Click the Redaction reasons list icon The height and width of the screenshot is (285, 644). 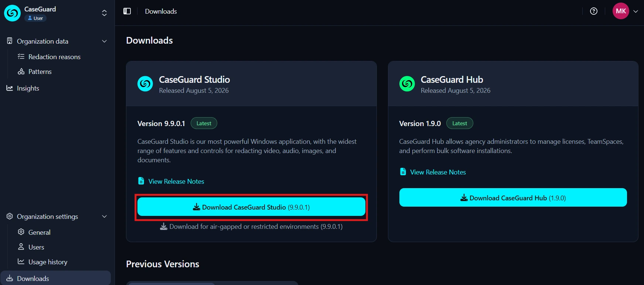pos(21,57)
